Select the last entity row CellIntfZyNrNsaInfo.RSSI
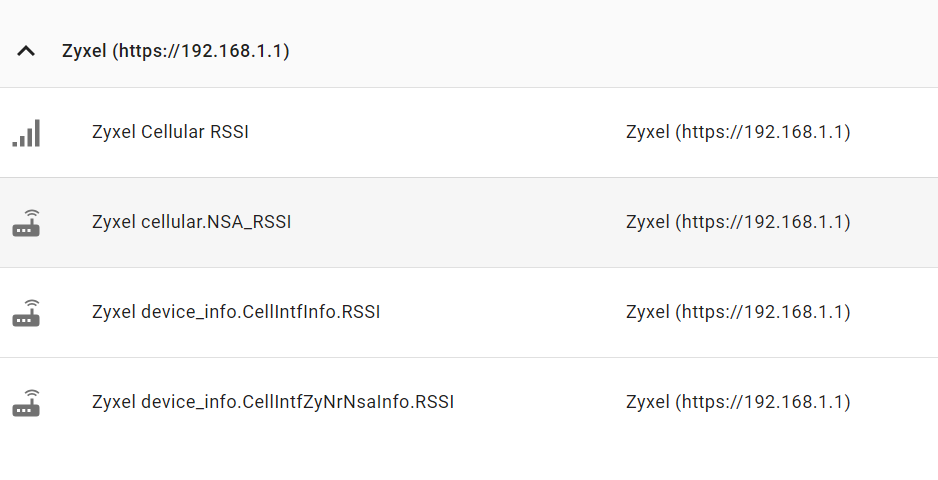Screen dimensions: 938x480 tap(469, 403)
